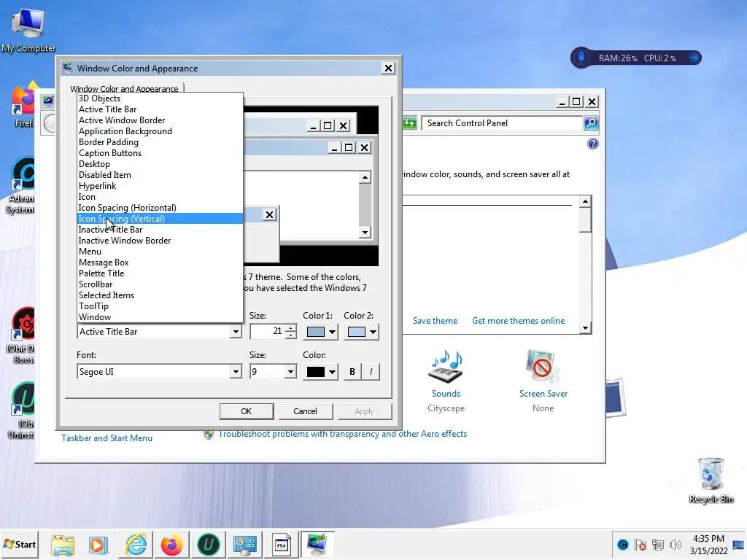Toggle Bold font style button
The image size is (747, 560).
(x=352, y=372)
